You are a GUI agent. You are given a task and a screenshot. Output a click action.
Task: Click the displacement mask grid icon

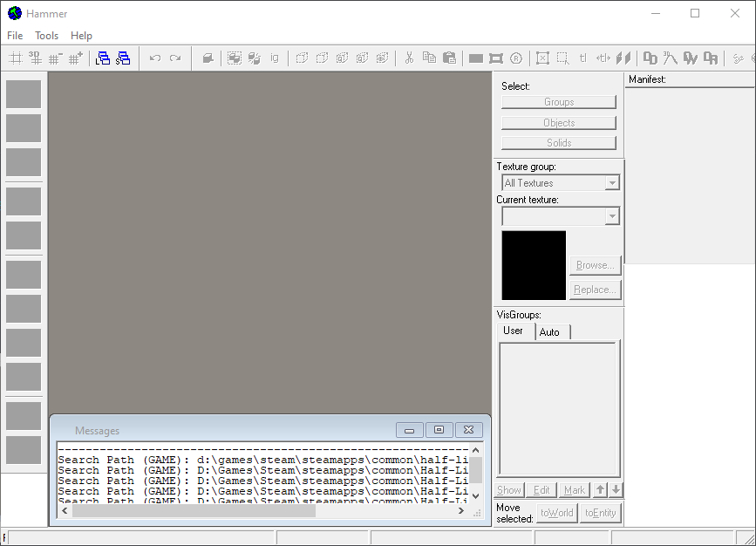pos(711,58)
